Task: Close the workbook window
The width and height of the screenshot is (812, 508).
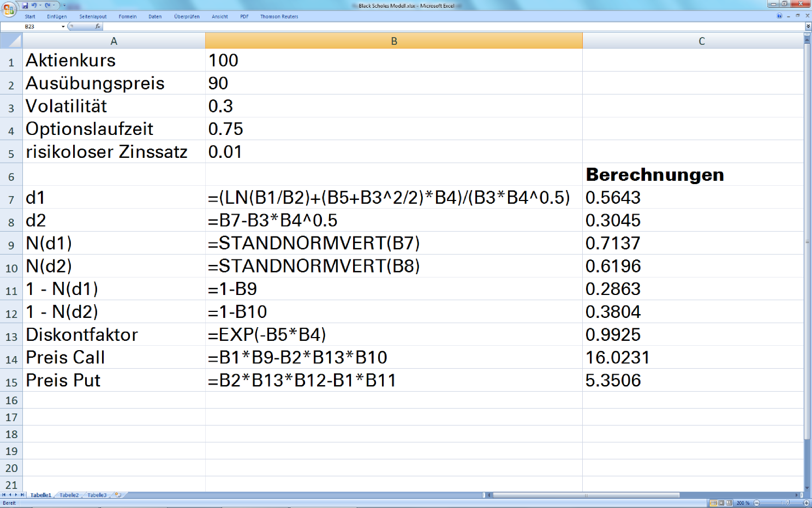Action: click(808, 16)
